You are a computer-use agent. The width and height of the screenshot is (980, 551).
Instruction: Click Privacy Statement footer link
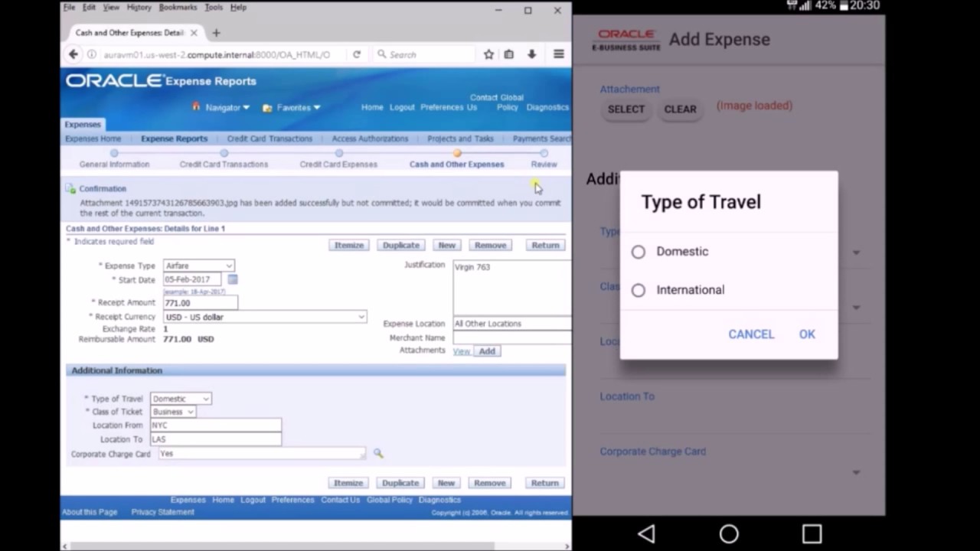click(x=162, y=512)
